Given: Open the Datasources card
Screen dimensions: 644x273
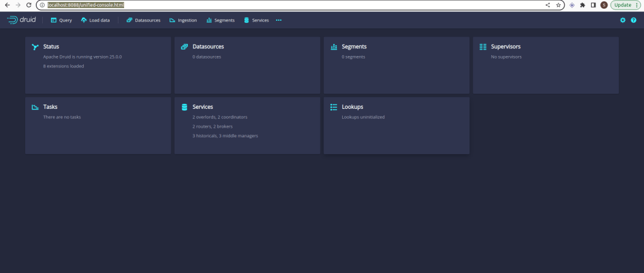Looking at the screenshot, I should tap(247, 65).
